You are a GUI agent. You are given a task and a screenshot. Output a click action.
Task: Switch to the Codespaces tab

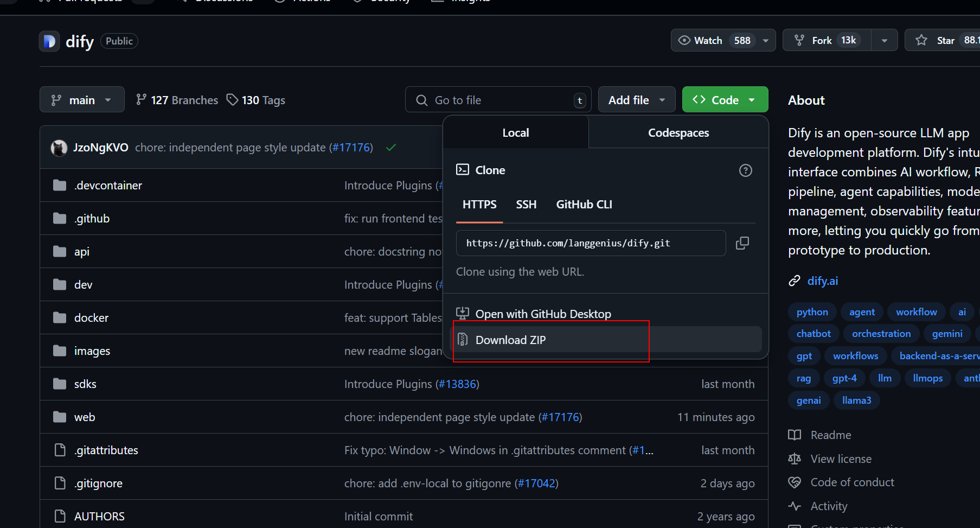(678, 133)
